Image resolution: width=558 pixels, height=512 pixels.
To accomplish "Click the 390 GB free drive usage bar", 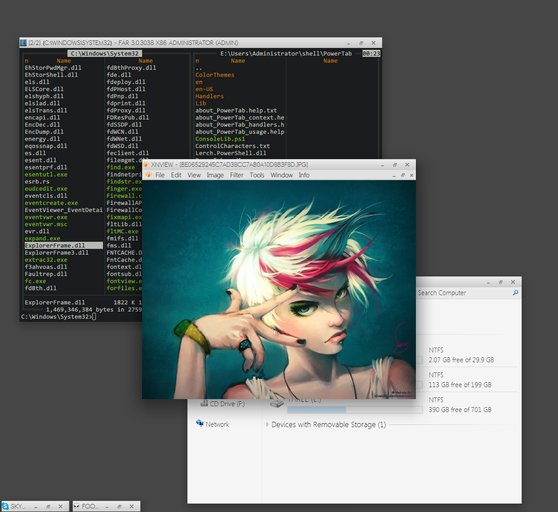I will click(355, 410).
